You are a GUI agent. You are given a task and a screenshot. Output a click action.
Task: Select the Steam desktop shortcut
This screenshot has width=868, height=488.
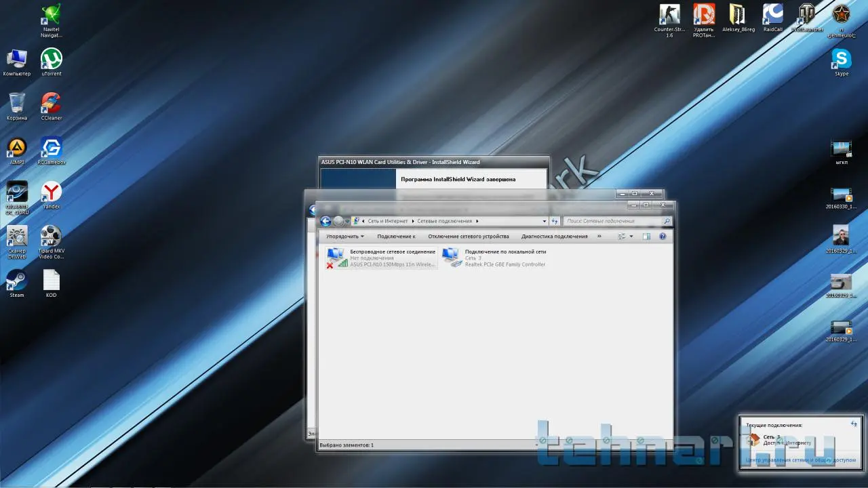point(17,284)
